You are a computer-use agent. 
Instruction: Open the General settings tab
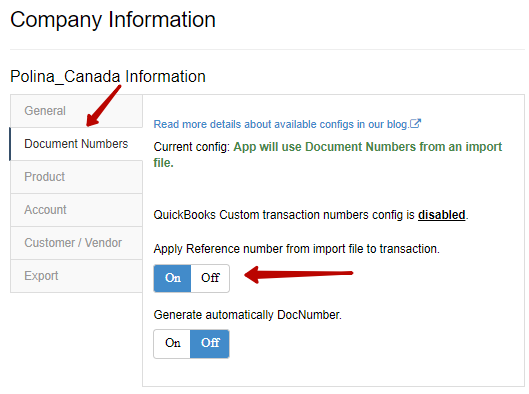77,111
